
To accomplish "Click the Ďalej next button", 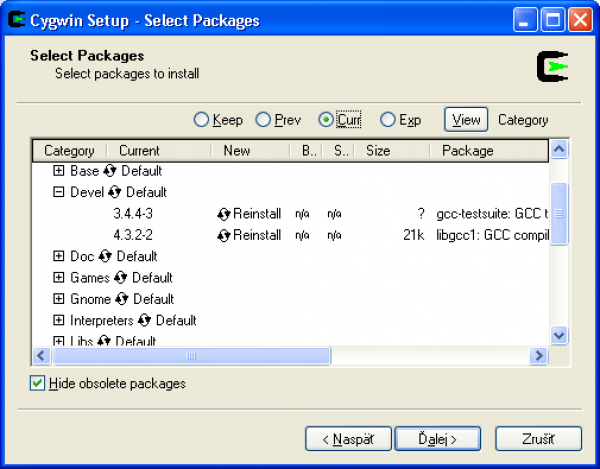I will (438, 438).
